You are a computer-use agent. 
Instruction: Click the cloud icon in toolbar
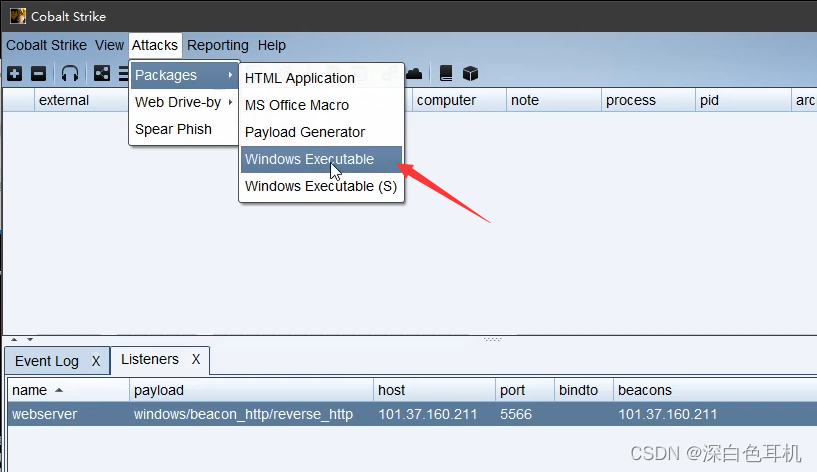tap(414, 73)
